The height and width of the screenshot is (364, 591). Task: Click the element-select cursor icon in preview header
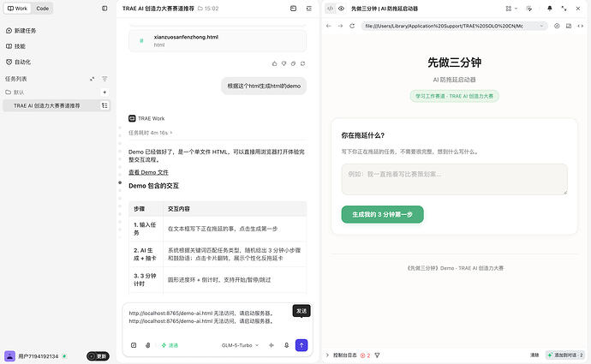tap(529, 9)
